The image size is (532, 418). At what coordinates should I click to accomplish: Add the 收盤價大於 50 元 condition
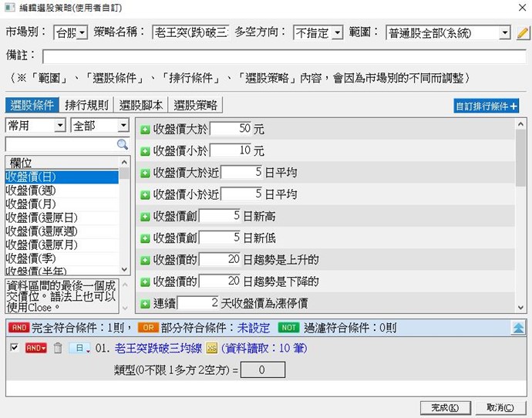tap(145, 130)
